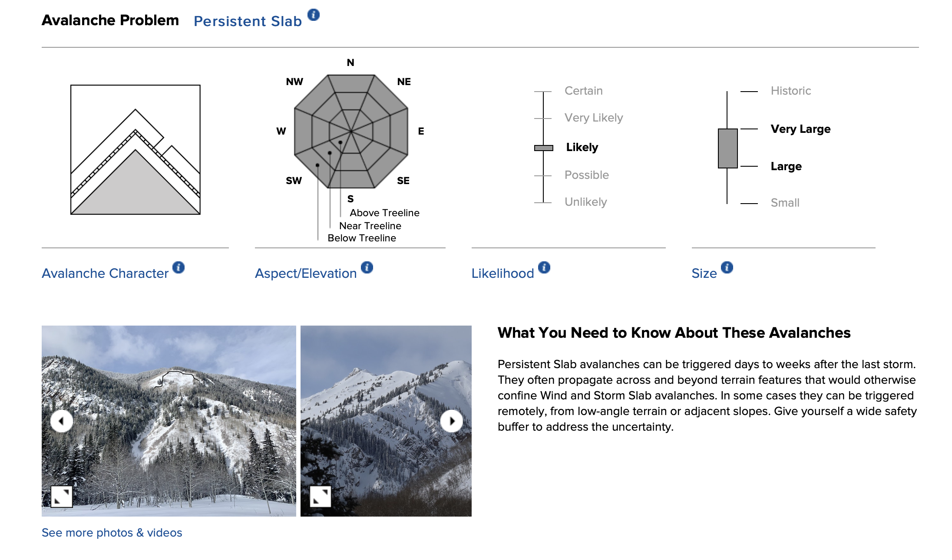Expand the second photo to fullscreen

(x=321, y=497)
